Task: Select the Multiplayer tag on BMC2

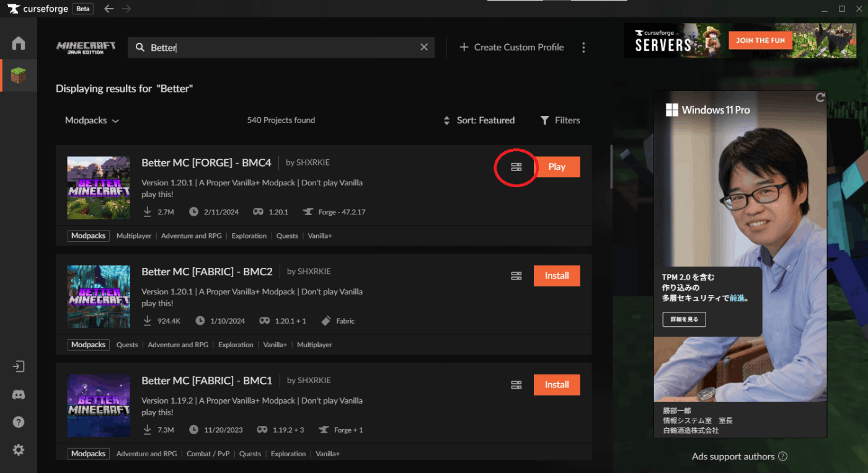Action: [314, 345]
